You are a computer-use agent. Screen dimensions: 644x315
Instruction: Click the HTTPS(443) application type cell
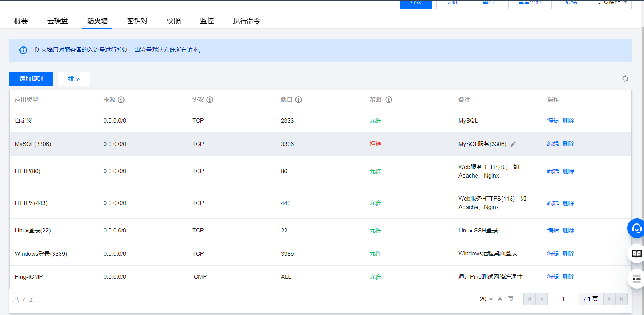[x=31, y=203]
